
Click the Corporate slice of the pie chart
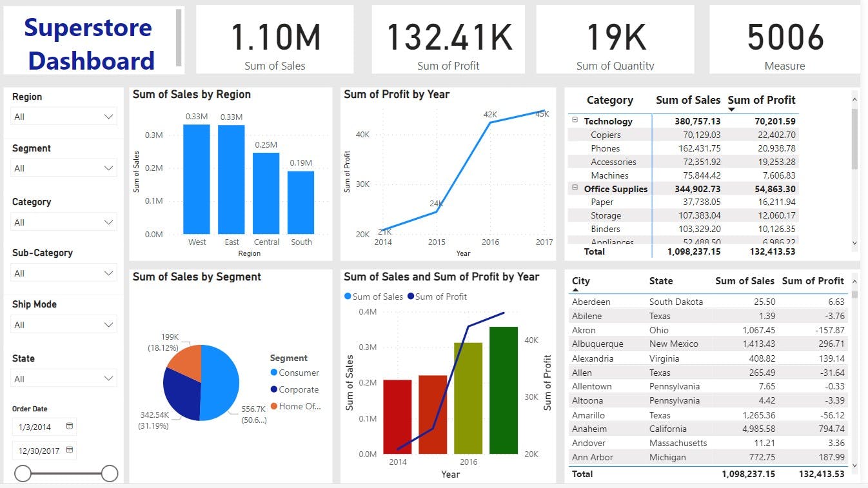181,395
